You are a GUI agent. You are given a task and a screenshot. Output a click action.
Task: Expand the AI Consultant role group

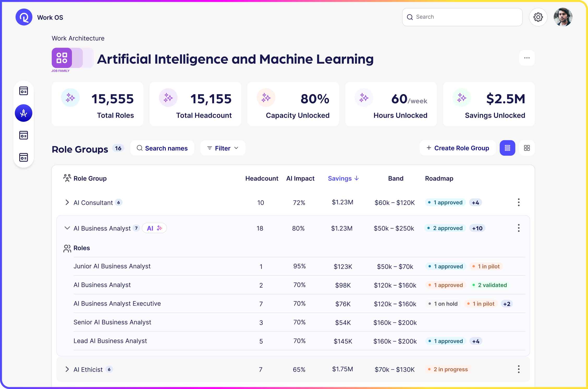click(67, 202)
